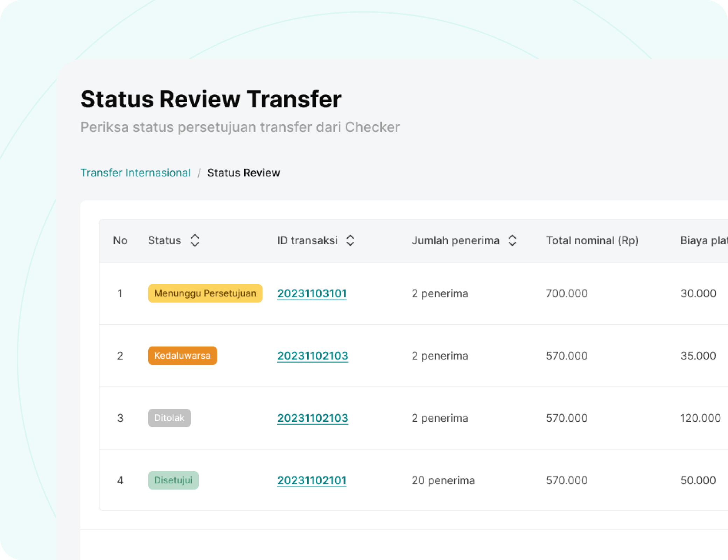This screenshot has width=728, height=560.
Task: Open Ditolak row transaction 20231102103
Action: pyautogui.click(x=313, y=418)
